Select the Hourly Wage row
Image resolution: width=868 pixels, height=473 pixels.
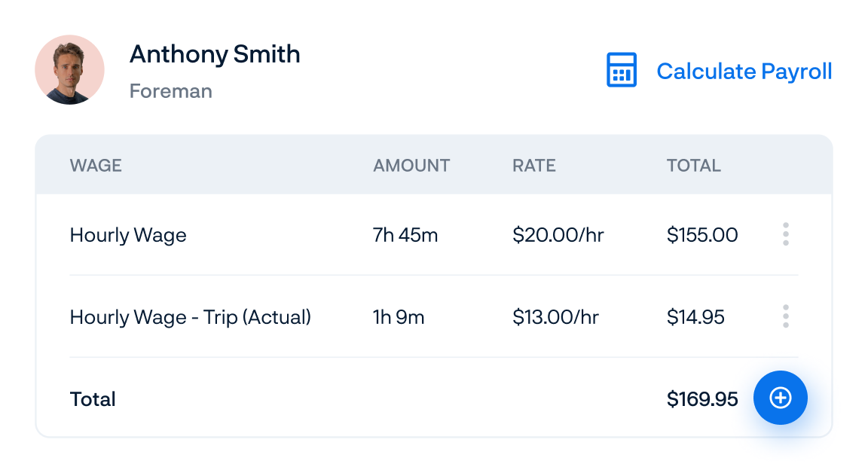pyautogui.click(x=128, y=234)
